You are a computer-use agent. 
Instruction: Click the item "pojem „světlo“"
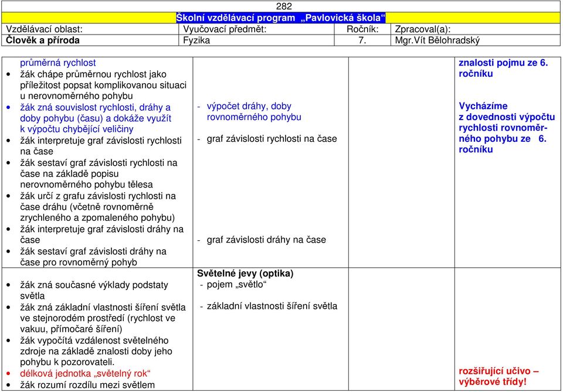pyautogui.click(x=236, y=284)
